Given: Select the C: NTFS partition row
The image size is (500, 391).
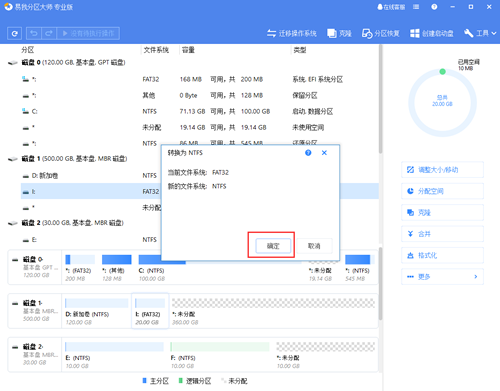Looking at the screenshot, I should (199, 111).
